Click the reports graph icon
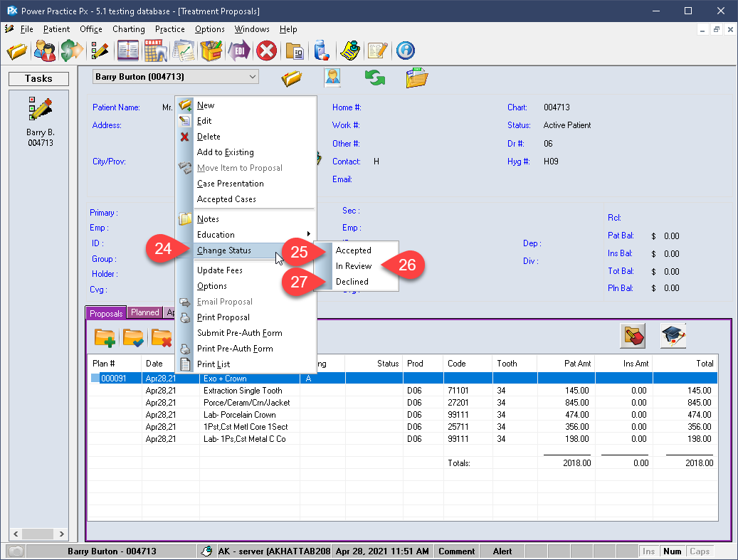The image size is (738, 560). pyautogui.click(x=184, y=51)
